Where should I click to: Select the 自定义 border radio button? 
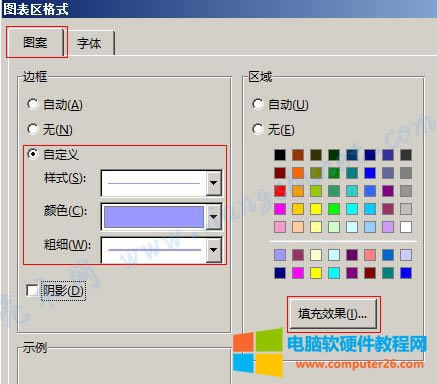tap(33, 154)
